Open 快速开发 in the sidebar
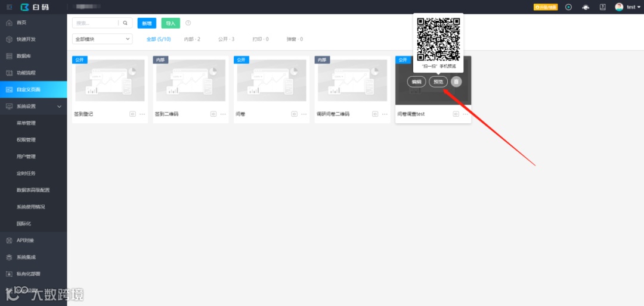 tap(33, 39)
